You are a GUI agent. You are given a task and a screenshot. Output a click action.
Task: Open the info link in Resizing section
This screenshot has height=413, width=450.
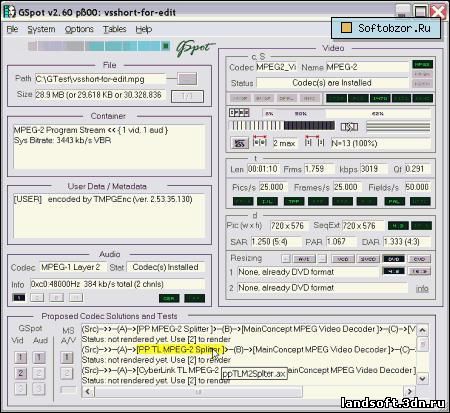tap(422, 289)
